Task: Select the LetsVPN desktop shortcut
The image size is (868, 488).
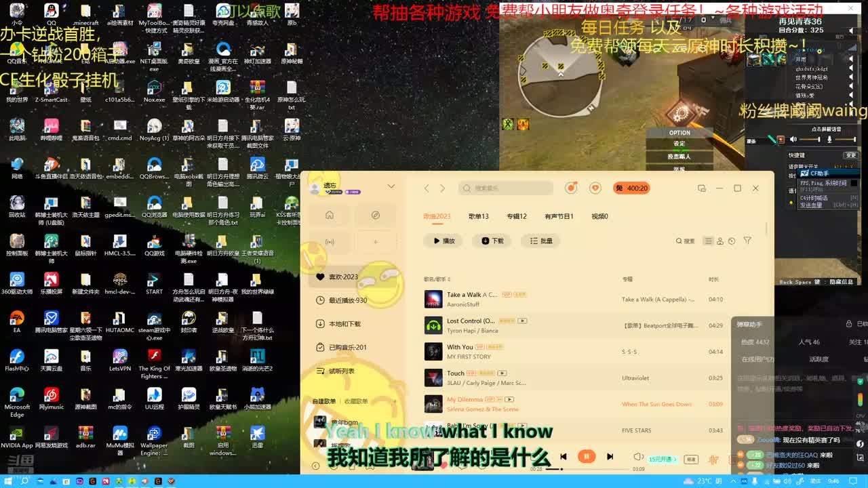Action: coord(120,360)
